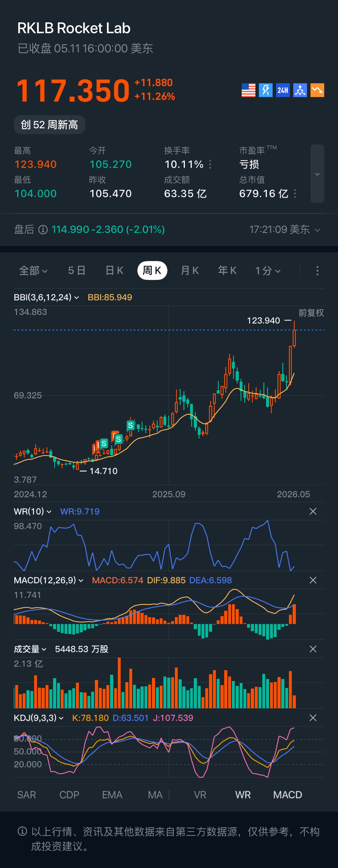Tap the orange downtrend chart icon
The image size is (338, 868).
317,90
